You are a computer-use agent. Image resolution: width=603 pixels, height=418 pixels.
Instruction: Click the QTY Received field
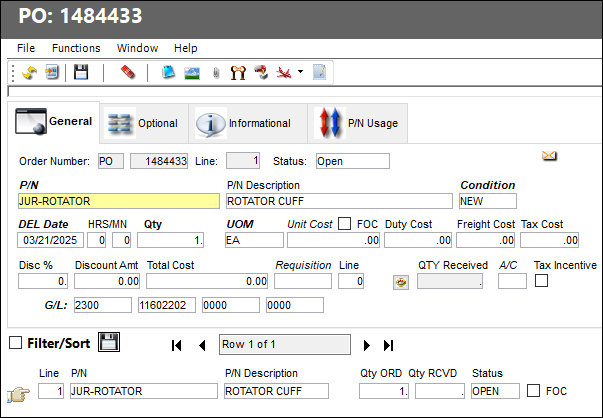pos(450,281)
